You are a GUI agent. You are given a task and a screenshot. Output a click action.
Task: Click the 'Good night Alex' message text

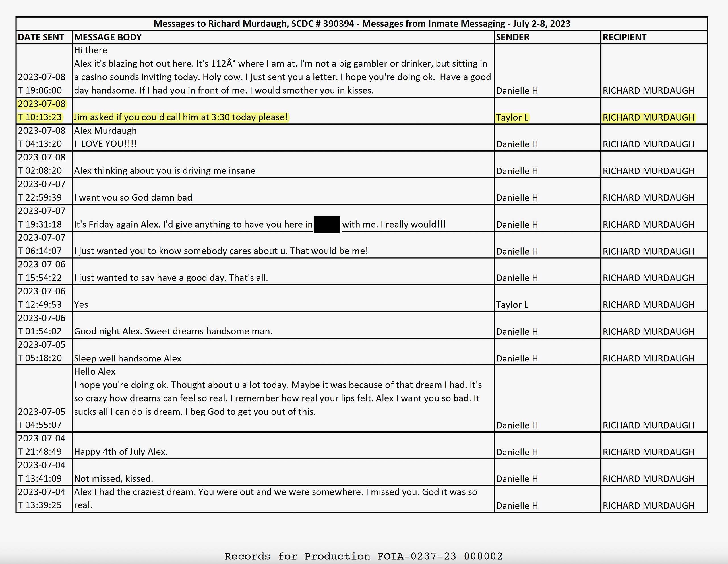tap(173, 331)
